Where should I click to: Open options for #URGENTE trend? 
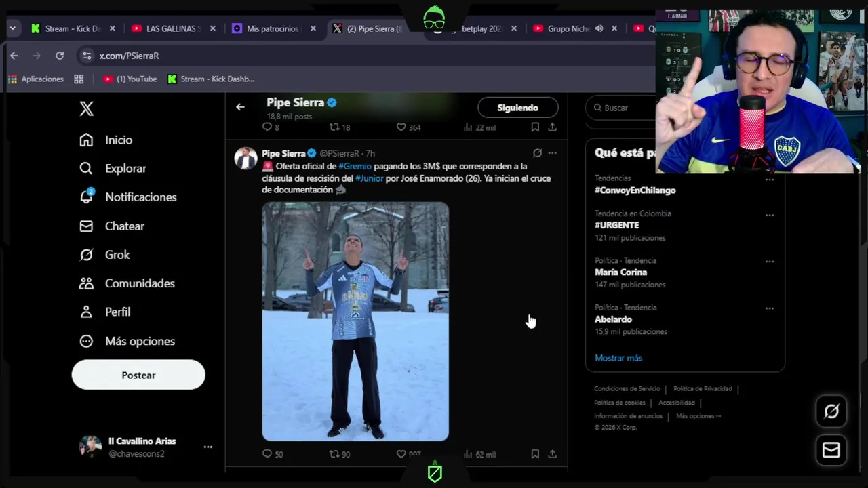[x=770, y=215]
